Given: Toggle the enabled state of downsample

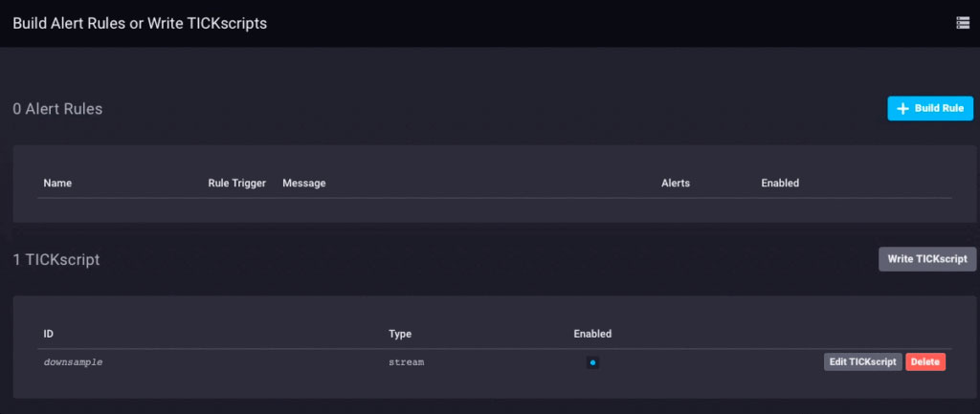Looking at the screenshot, I should pos(592,362).
